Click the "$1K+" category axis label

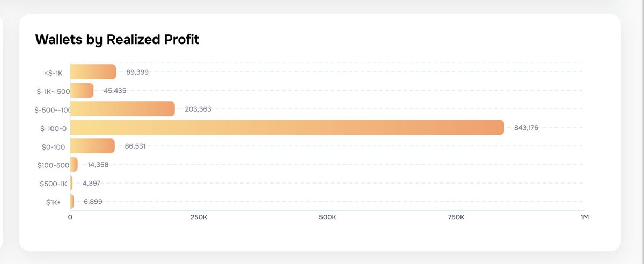(x=54, y=202)
